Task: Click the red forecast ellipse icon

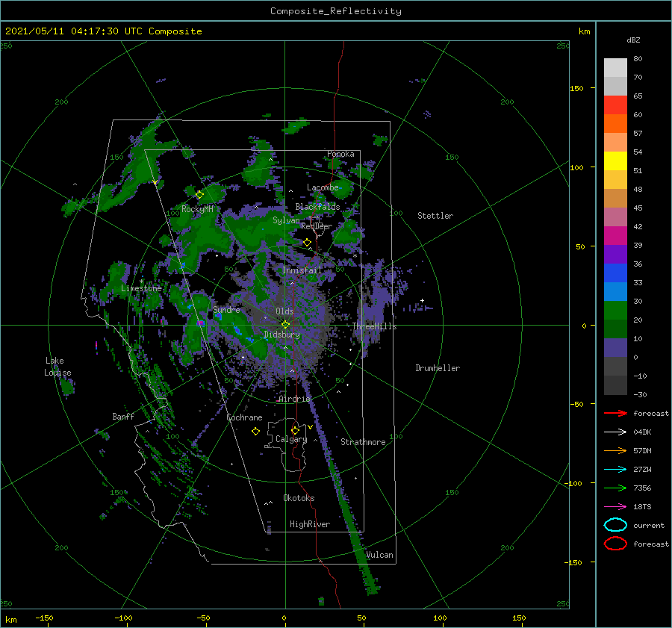Action: pos(615,544)
